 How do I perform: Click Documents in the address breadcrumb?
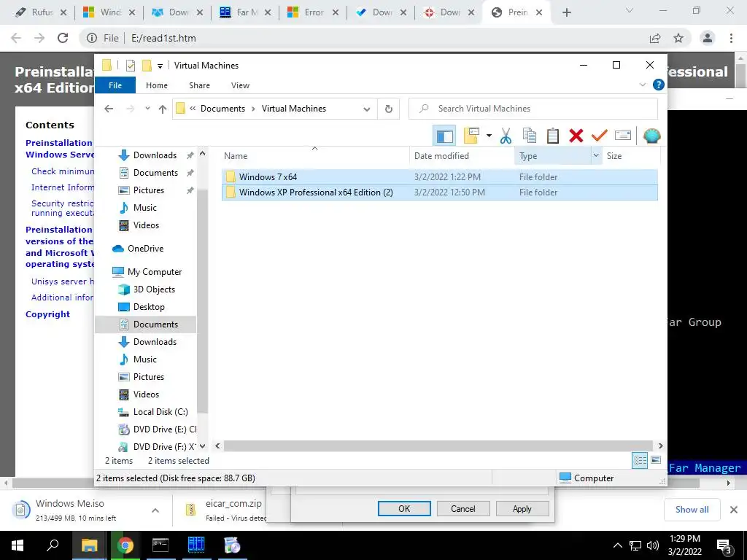pos(222,109)
